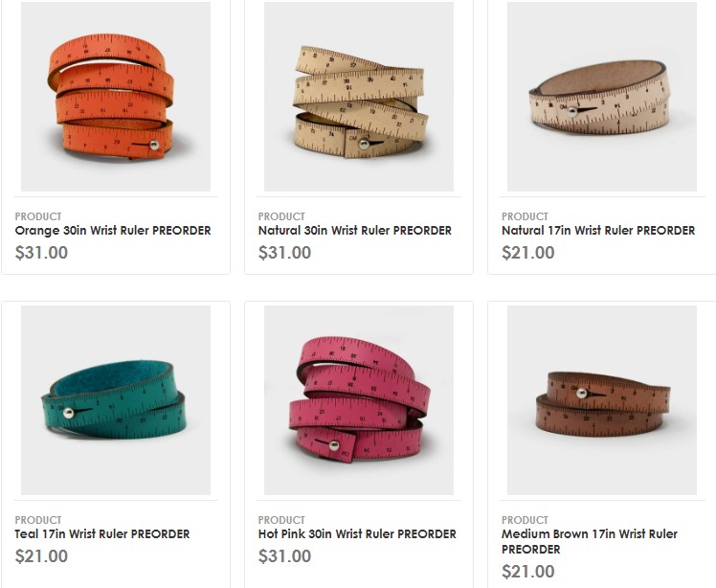Click the $31.00 price under the Orange ruler
This screenshot has width=716, height=588.
pos(41,252)
